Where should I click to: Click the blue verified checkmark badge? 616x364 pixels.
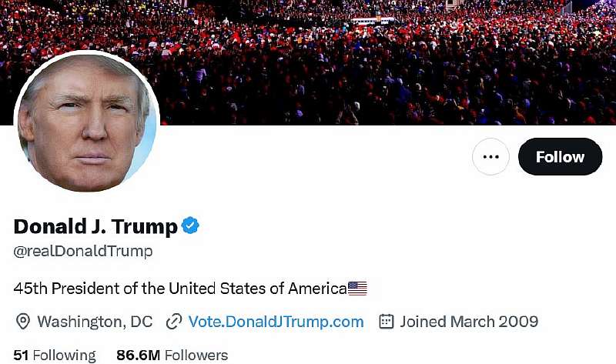[190, 225]
